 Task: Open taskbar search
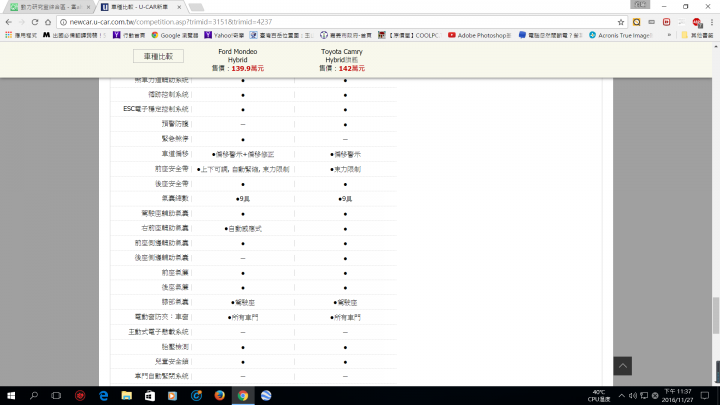click(34, 395)
